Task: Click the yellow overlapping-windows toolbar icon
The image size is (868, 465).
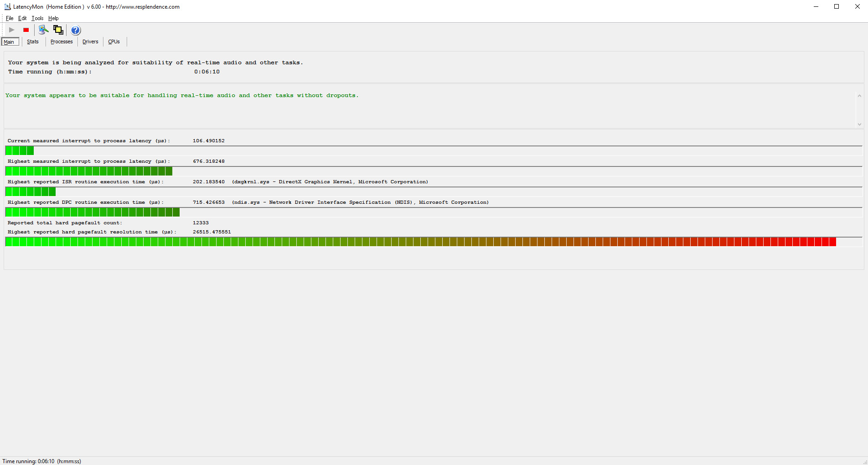Action: tap(58, 30)
